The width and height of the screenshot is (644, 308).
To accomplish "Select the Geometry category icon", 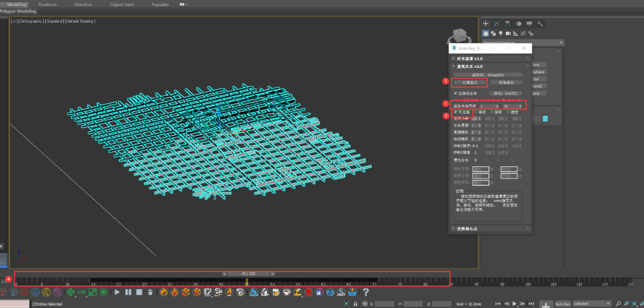I will tap(486, 33).
